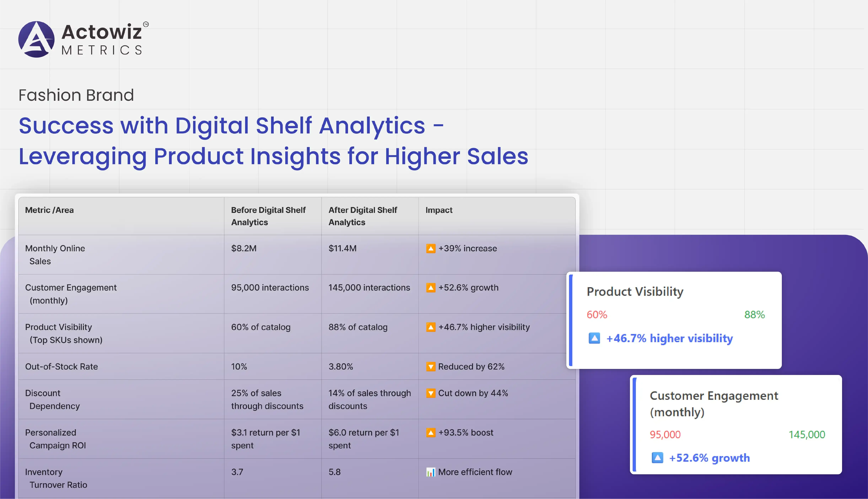Click the green 88% value in Product Visibility card
This screenshot has height=499, width=868.
754,314
